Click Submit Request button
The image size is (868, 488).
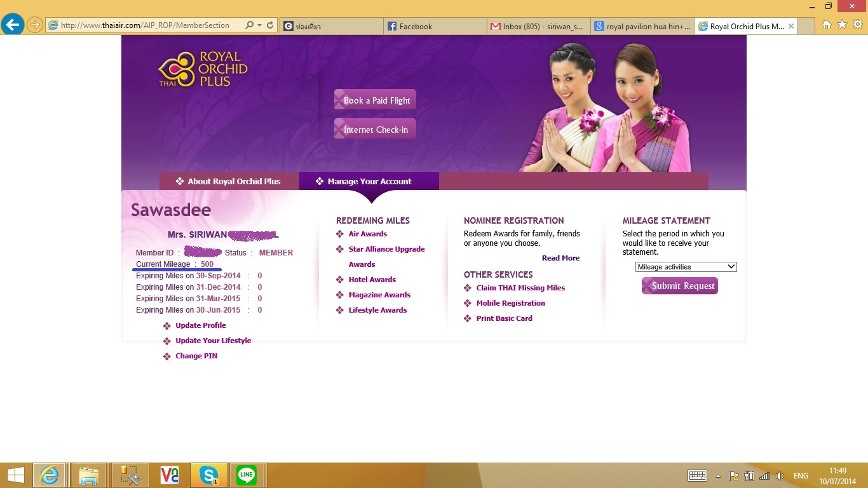point(680,286)
